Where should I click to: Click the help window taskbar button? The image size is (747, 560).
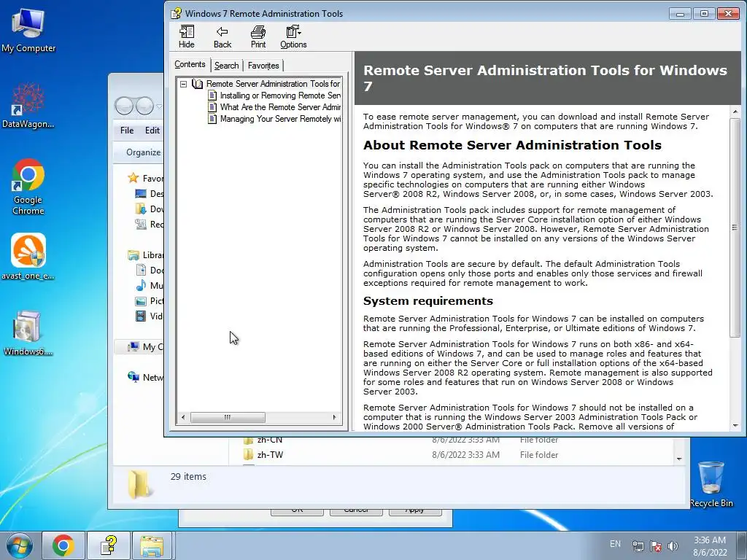[x=108, y=545]
